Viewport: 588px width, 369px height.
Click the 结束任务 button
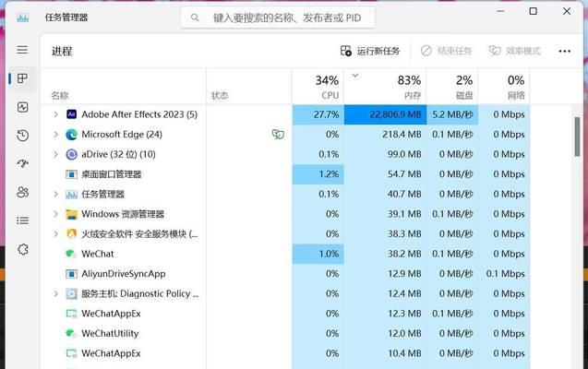click(x=446, y=51)
